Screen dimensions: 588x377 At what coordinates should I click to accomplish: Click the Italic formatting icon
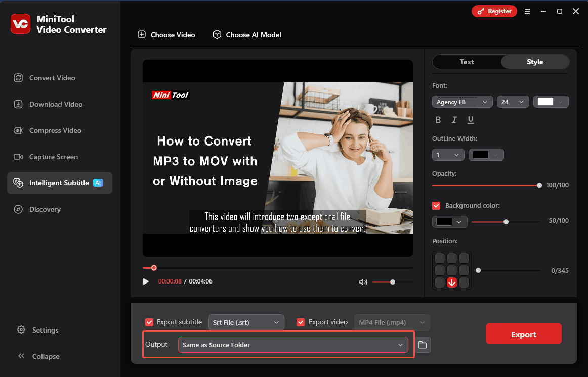coord(454,120)
